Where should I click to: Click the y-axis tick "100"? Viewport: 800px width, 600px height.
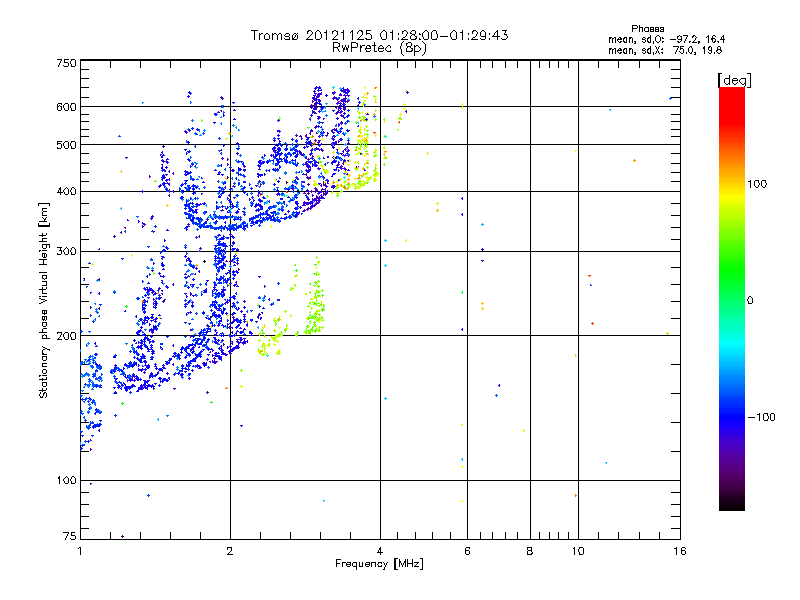(66, 481)
